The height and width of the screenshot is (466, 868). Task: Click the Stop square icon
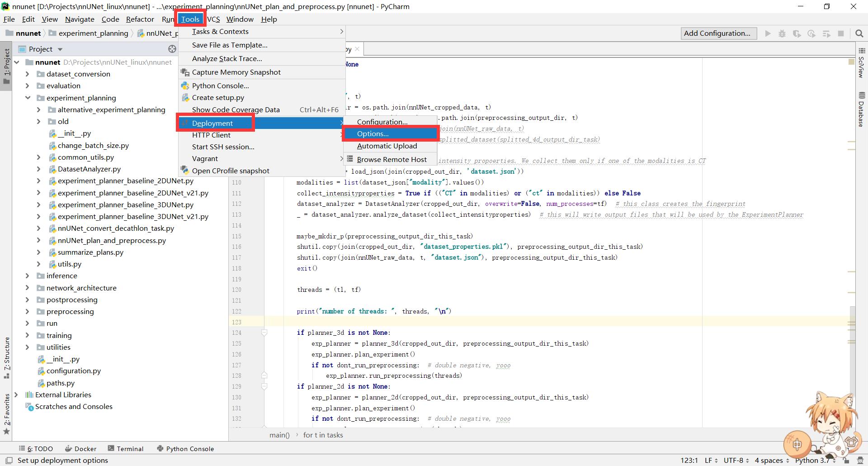841,33
